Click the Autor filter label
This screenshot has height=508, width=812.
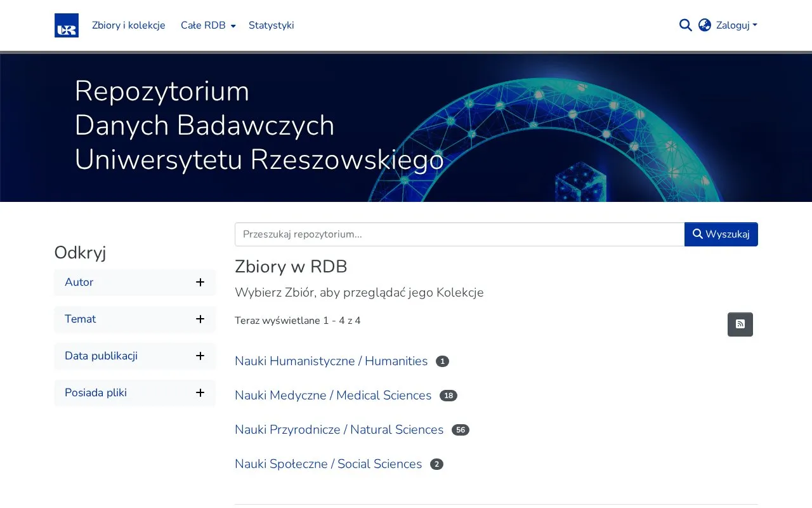click(79, 283)
